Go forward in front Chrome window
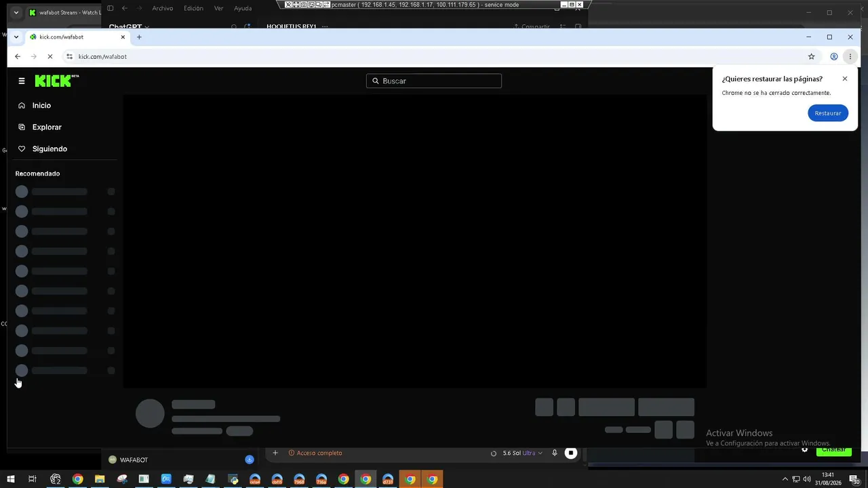 pos(34,56)
